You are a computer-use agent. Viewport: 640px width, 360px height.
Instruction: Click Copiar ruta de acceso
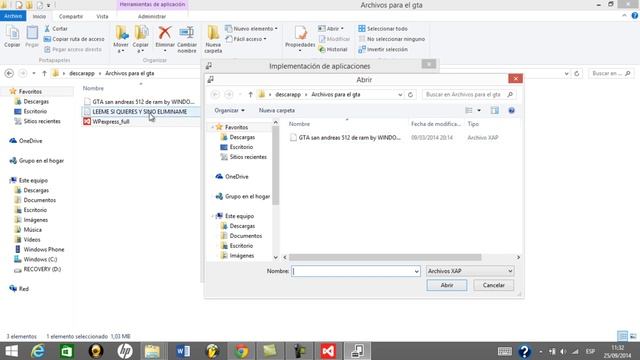point(74,39)
